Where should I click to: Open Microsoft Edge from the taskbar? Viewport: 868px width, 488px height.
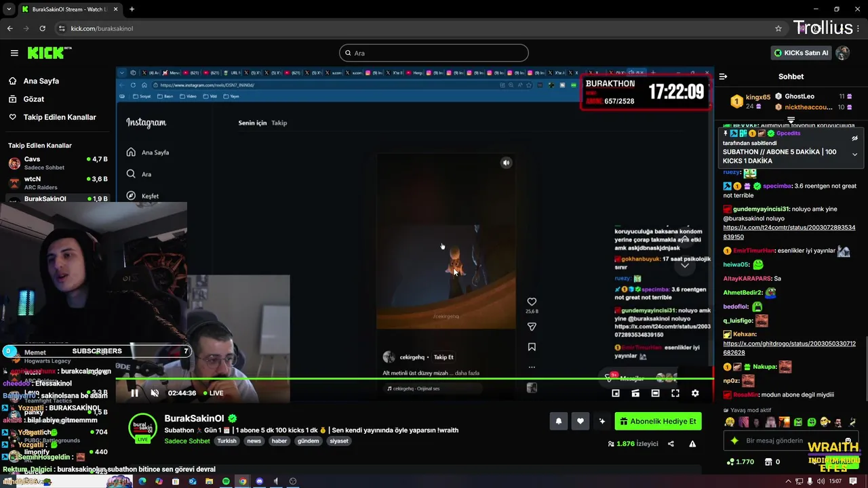(142, 481)
